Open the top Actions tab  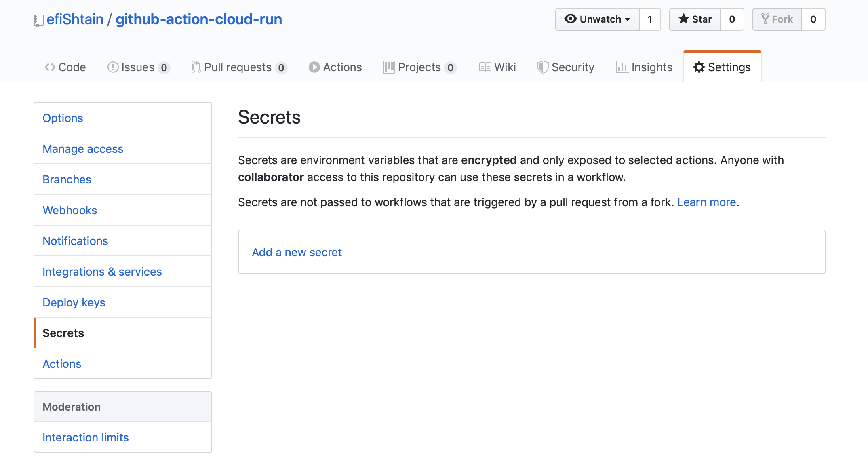[x=335, y=67]
